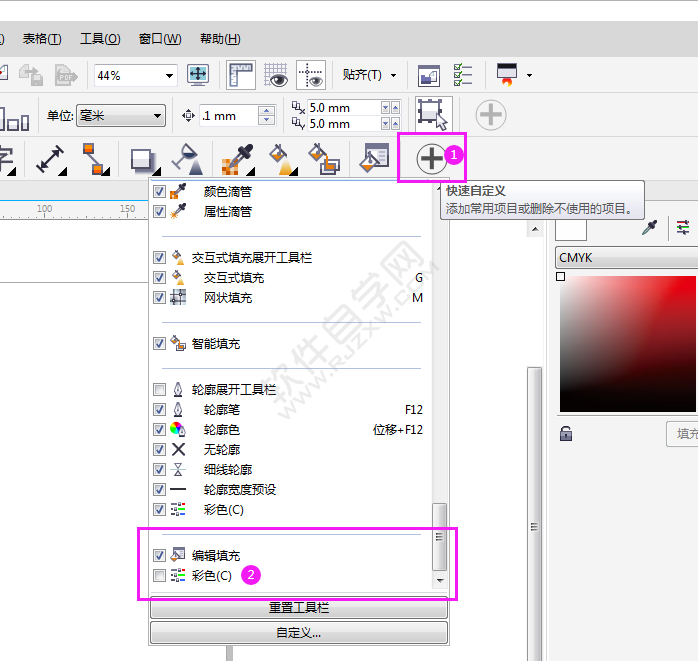The image size is (698, 661).
Task: Open the Welcome screen icon
Action: tap(429, 75)
